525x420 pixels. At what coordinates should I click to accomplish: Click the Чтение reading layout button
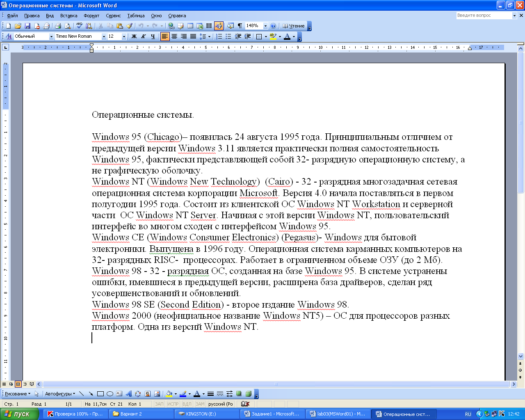pyautogui.click(x=294, y=26)
